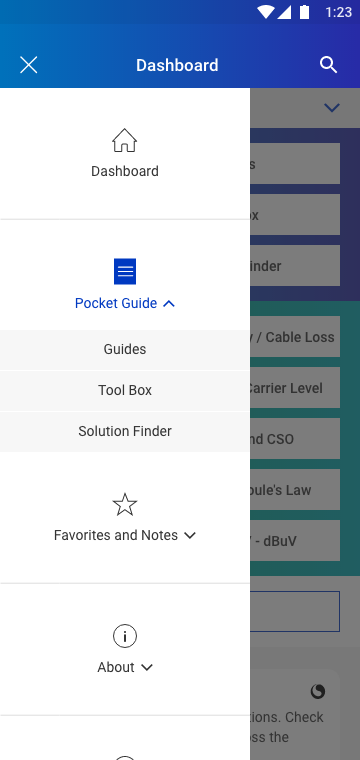Open the Tool Box submenu item
360x760 pixels.
point(125,391)
